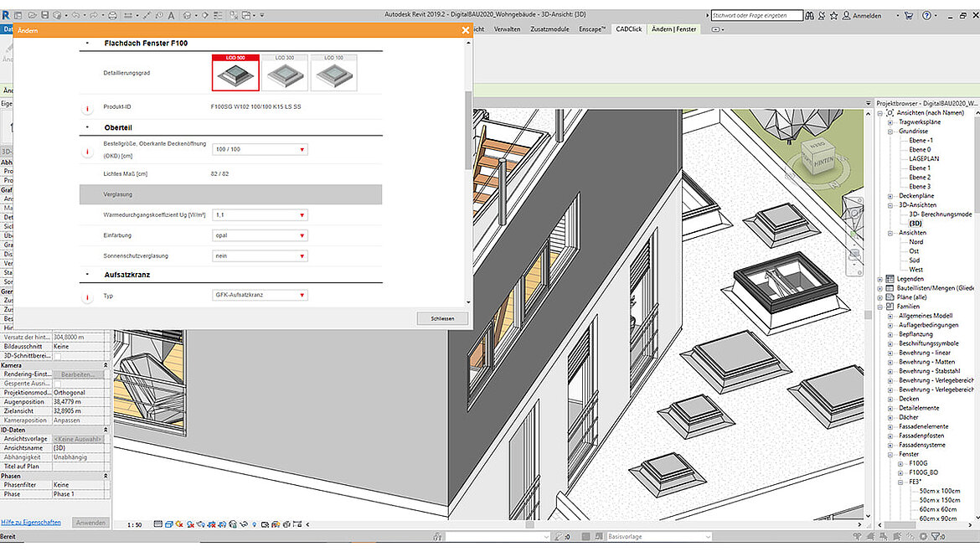
Task: Click the Hilfe zu Eigenschaften link
Action: (x=32, y=521)
